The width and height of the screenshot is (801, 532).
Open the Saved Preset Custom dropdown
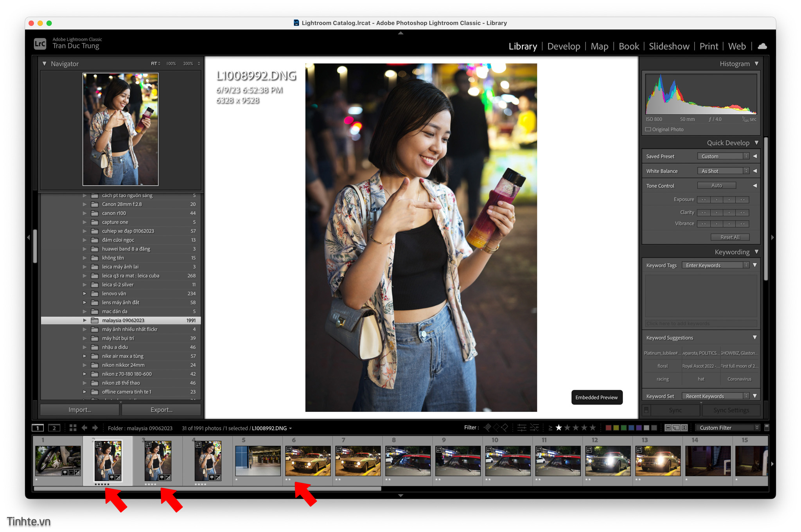723,156
